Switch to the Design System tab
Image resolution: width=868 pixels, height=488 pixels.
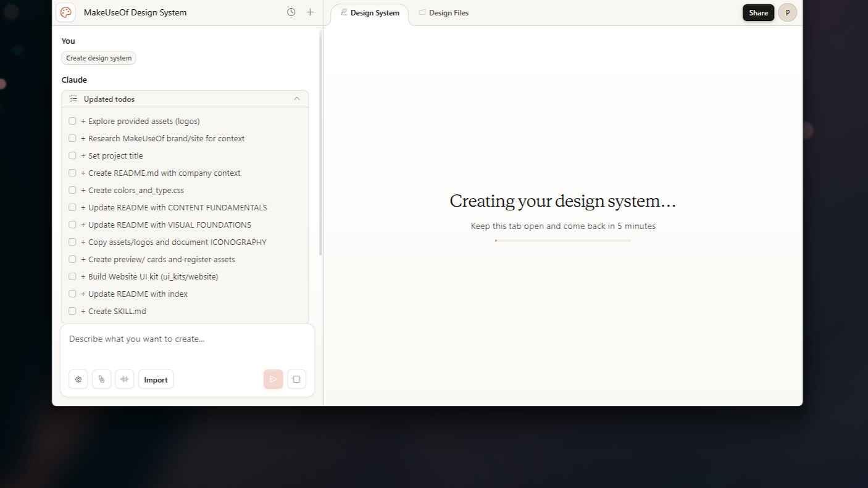point(370,13)
